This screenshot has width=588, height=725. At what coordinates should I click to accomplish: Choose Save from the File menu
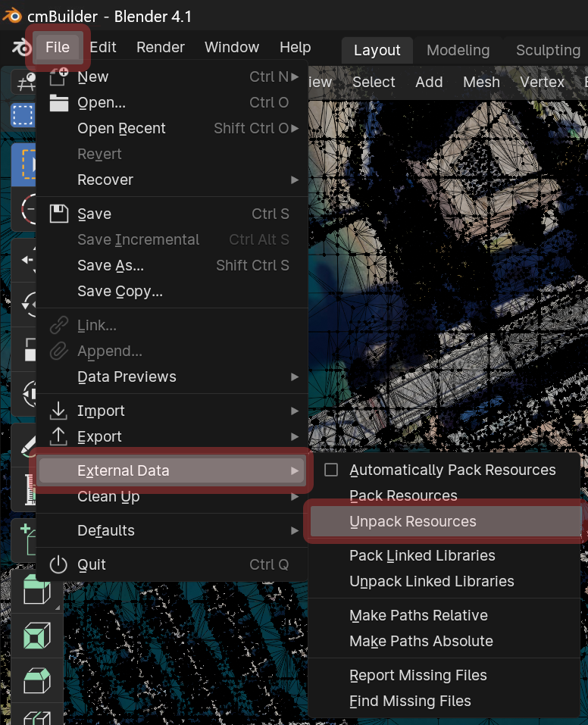(172, 214)
